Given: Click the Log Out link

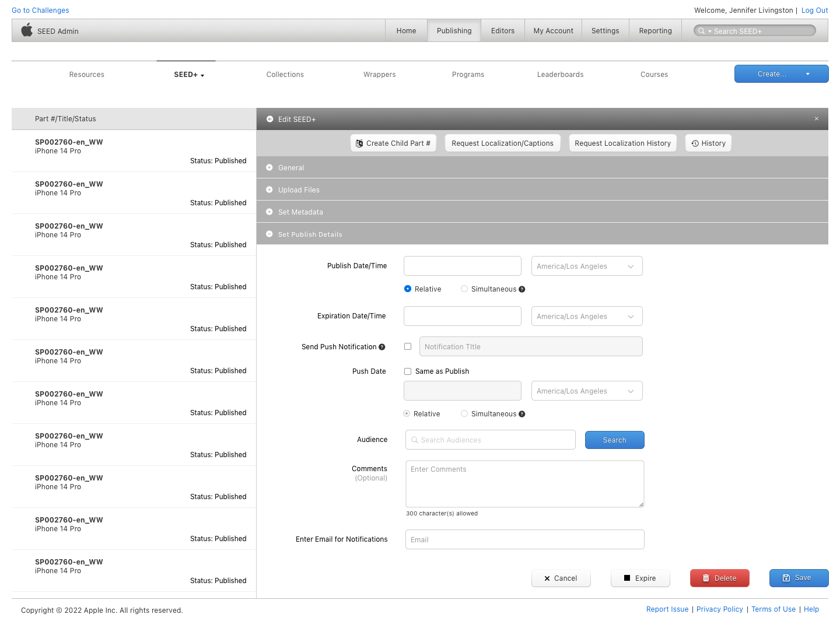Looking at the screenshot, I should [814, 10].
